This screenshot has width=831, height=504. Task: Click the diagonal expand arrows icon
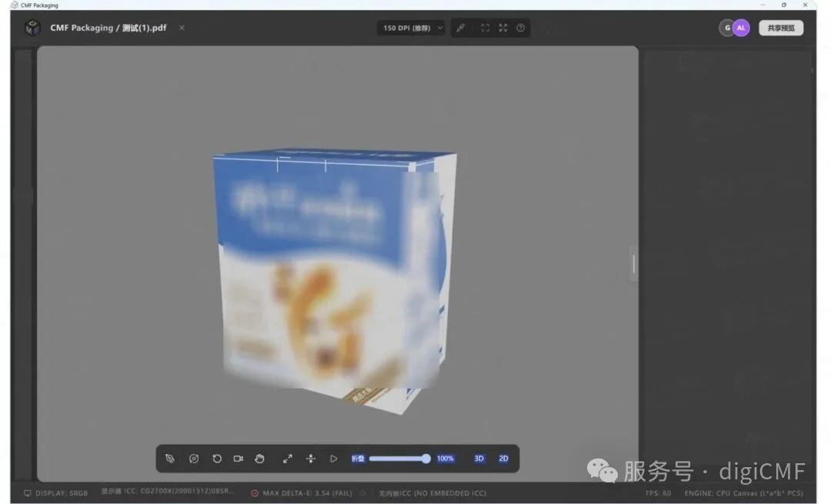[287, 459]
